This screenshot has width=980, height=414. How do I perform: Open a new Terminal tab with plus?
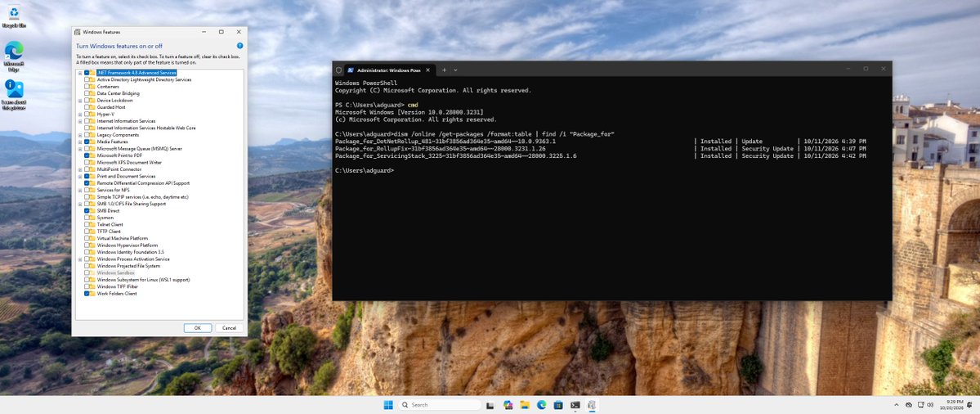click(x=445, y=70)
